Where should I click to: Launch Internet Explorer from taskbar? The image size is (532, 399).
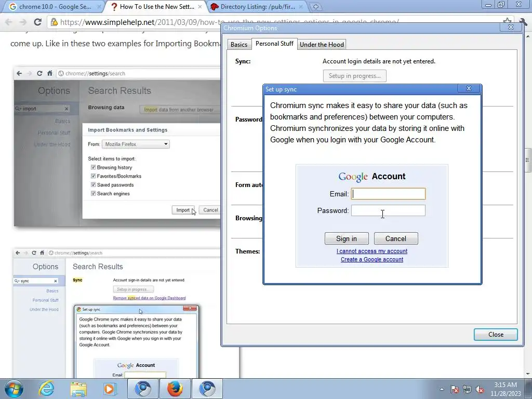tap(46, 389)
